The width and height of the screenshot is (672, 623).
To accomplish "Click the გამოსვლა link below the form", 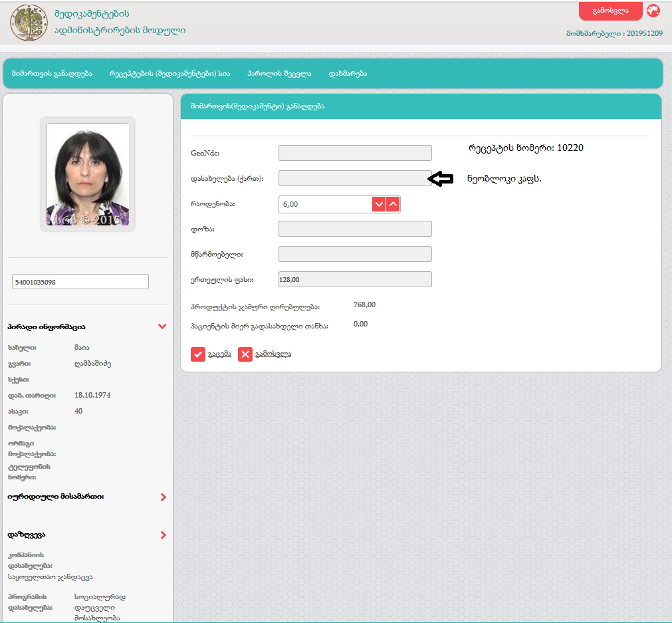I will (x=273, y=354).
